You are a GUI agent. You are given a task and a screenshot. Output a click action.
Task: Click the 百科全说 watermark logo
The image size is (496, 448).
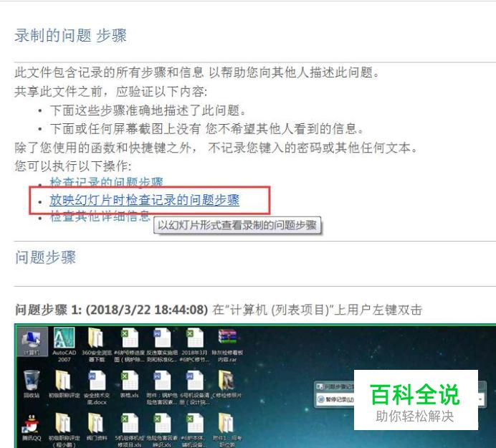pyautogui.click(x=416, y=400)
